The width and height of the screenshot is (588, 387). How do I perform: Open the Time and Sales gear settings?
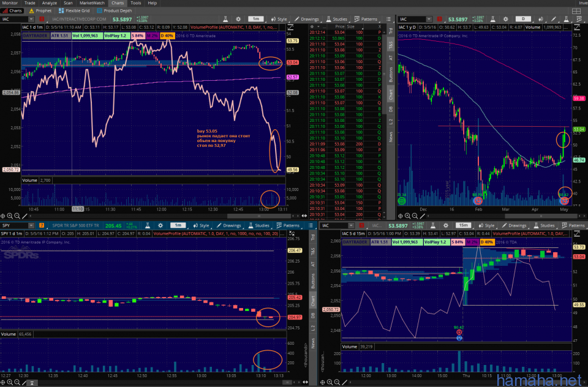(312, 27)
